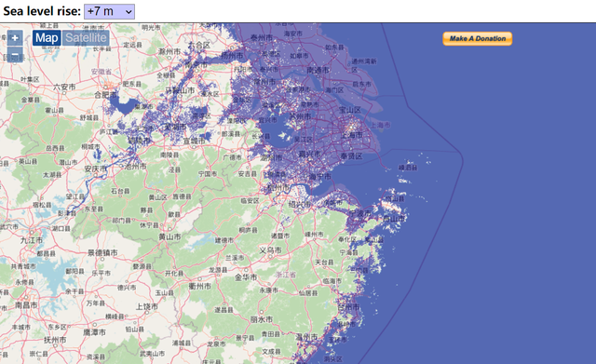Click the 南通市 city label
This screenshot has height=364, width=596.
point(318,70)
